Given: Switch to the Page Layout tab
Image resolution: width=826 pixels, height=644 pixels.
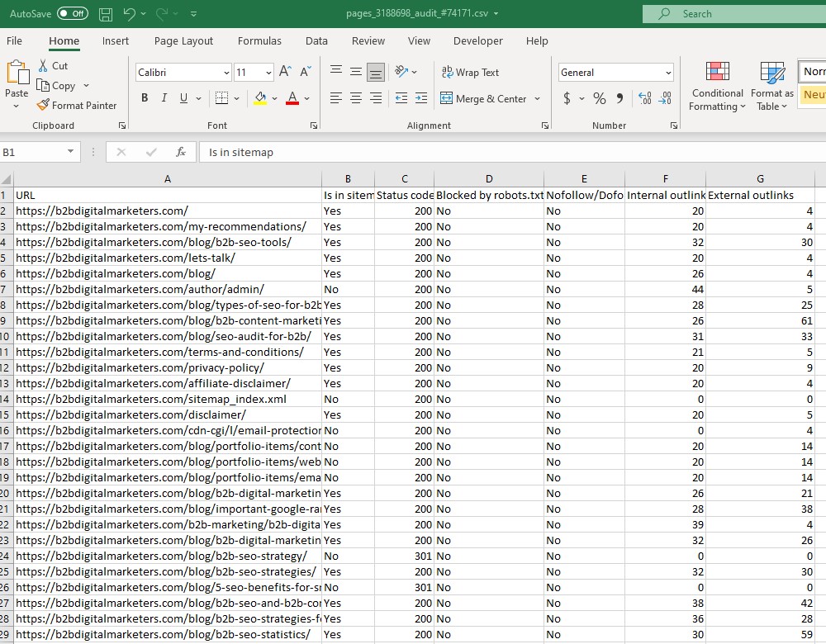Looking at the screenshot, I should (183, 40).
